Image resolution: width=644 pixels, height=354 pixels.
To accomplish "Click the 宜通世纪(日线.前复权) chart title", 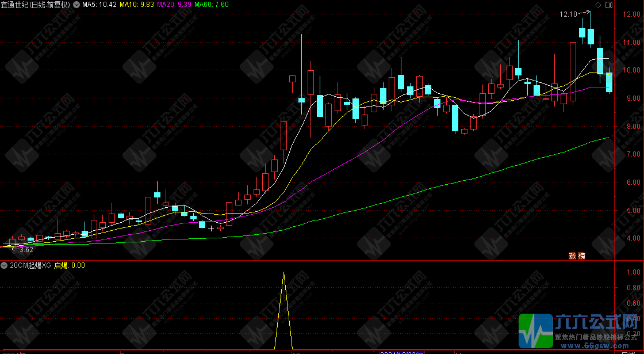I will (x=36, y=5).
